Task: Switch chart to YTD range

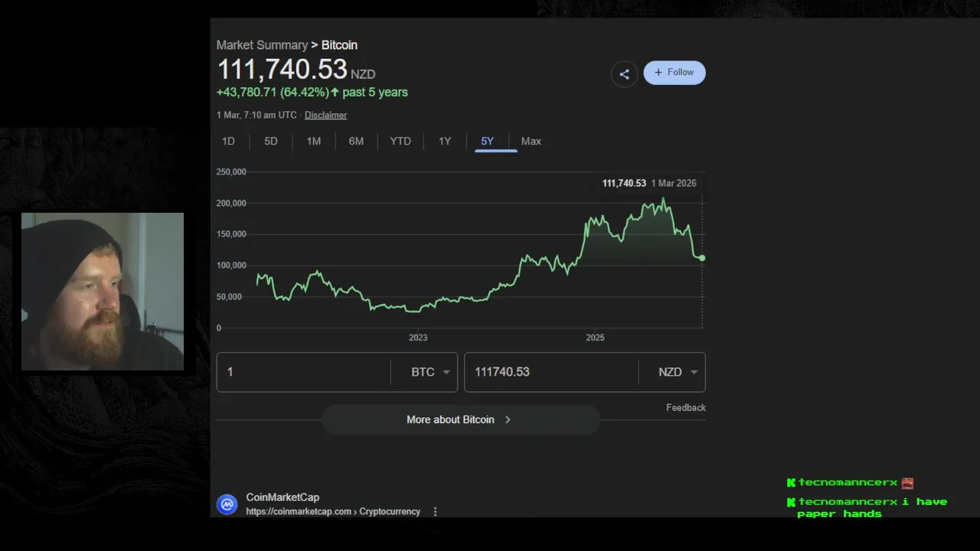Action: pyautogui.click(x=400, y=141)
